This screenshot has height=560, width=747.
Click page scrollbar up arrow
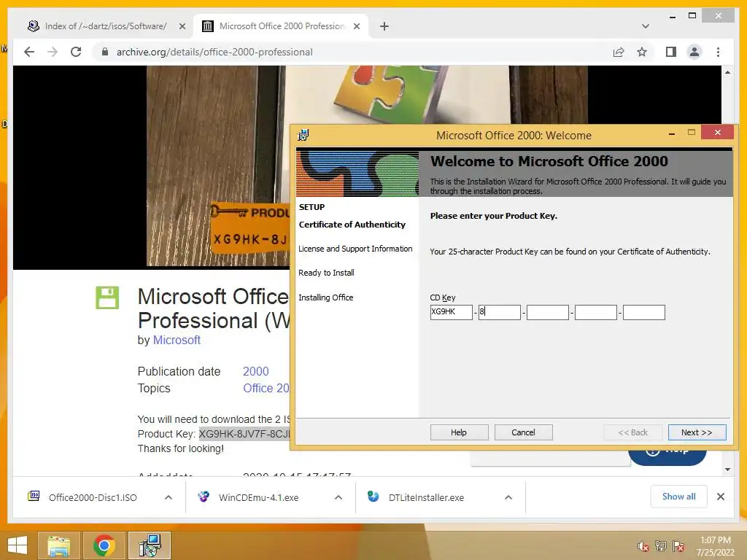(x=727, y=72)
